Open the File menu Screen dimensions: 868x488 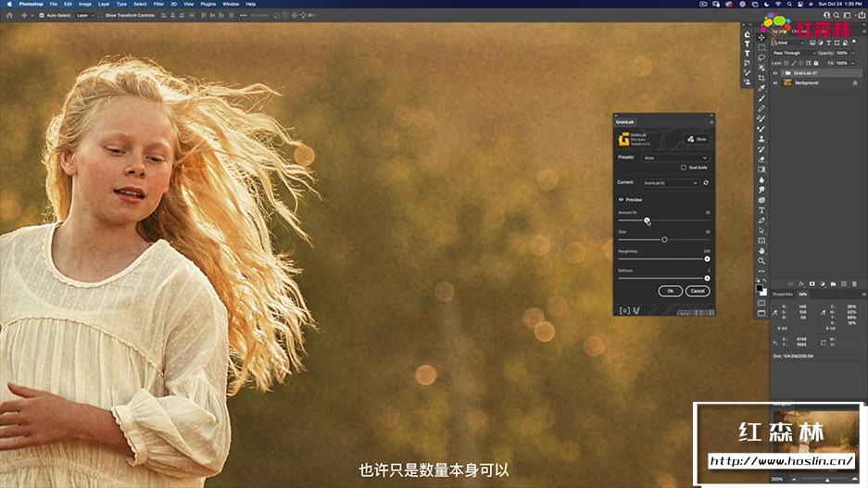[x=53, y=4]
